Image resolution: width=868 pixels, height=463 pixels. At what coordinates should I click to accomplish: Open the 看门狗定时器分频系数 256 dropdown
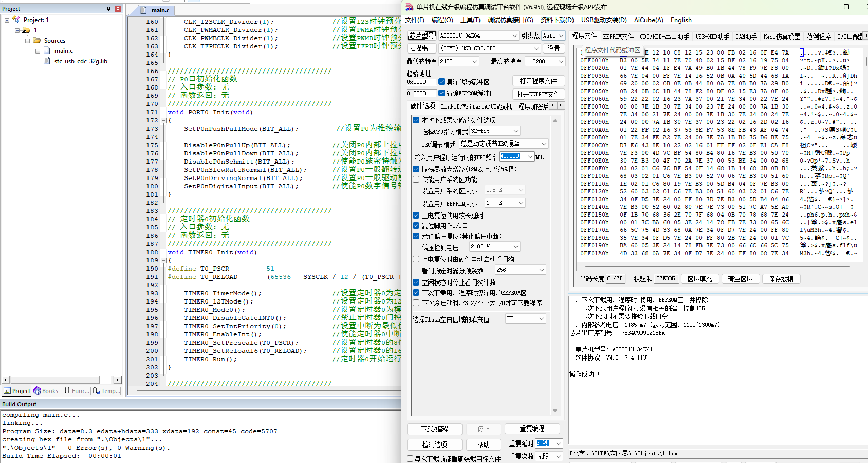[x=520, y=270]
